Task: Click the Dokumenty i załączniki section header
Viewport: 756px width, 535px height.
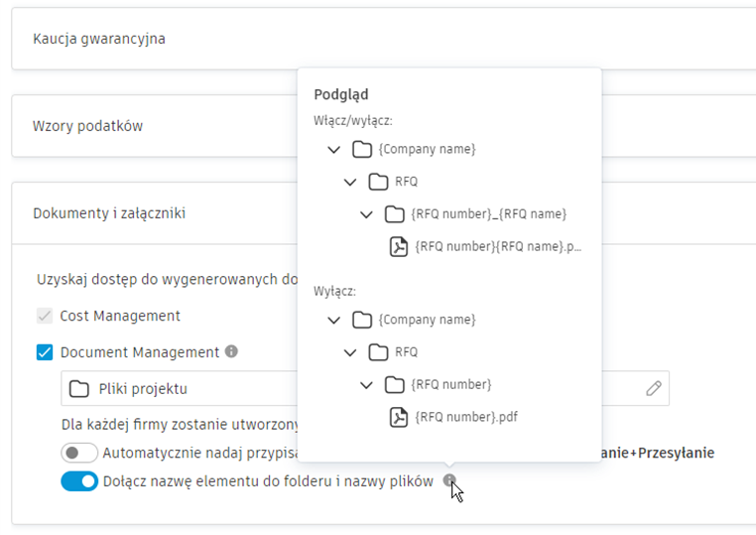Action: tap(109, 213)
